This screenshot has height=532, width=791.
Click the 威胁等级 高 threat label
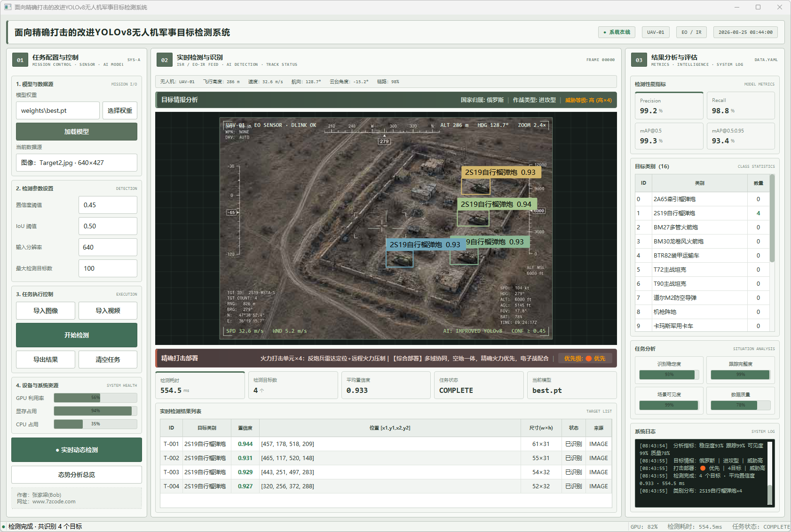pyautogui.click(x=588, y=100)
